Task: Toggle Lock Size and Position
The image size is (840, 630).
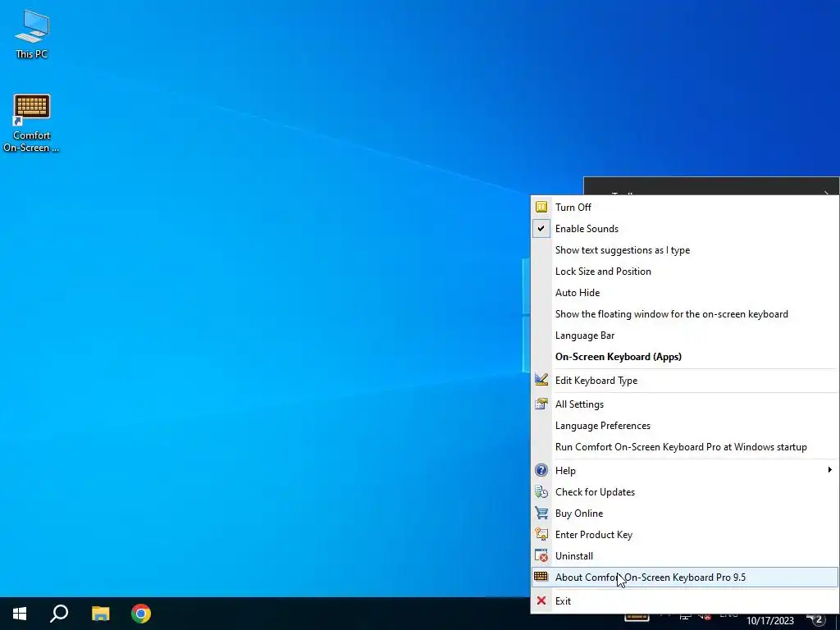Action: click(x=685, y=272)
